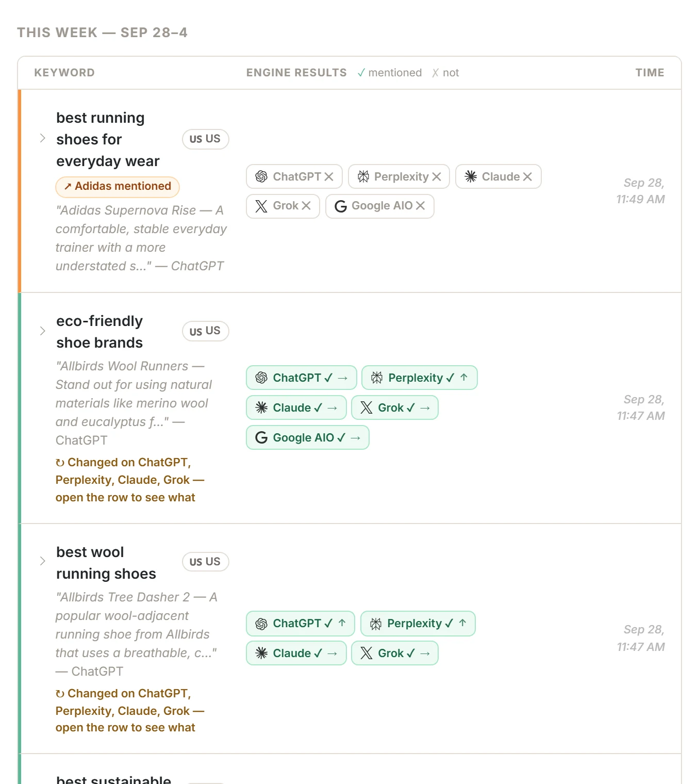Screen dimensions: 698x784
Task: Click the 'eco-friendly shoe brands' keyword title
Action: tap(99, 332)
